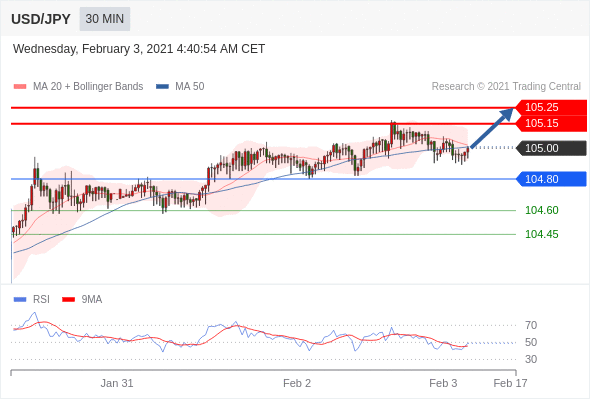Click the pink MA 20 color swatch
Screen dimensions: 590x400
coord(20,87)
